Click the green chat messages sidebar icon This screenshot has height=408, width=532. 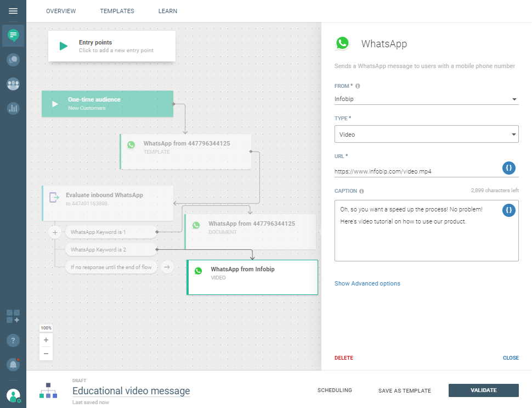coord(13,35)
